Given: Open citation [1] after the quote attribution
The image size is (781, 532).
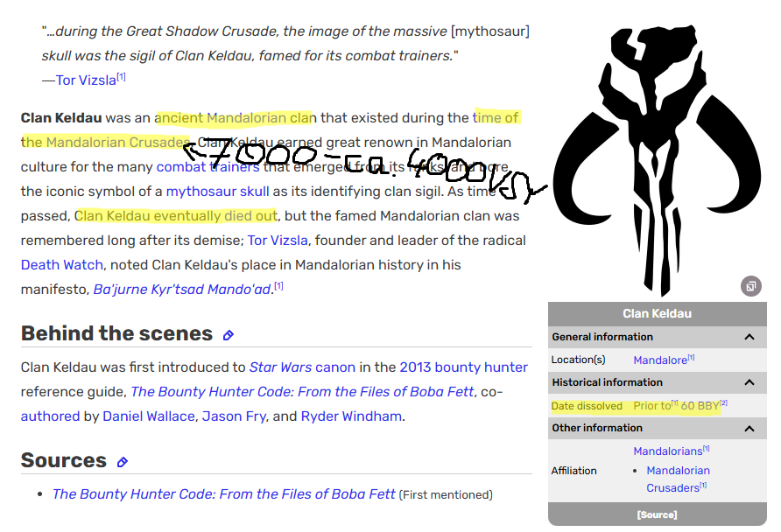Looking at the screenshot, I should pyautogui.click(x=121, y=77).
